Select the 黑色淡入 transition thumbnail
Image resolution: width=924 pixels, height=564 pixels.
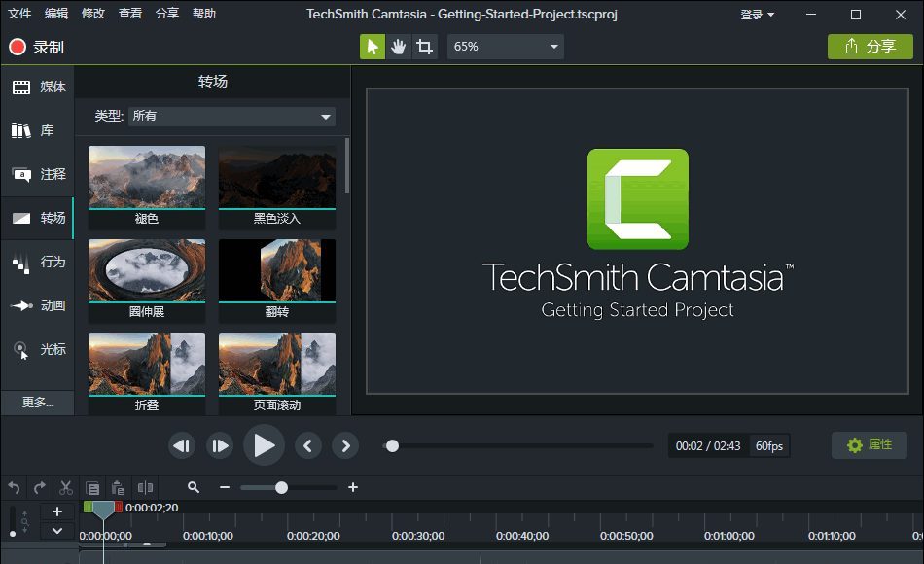pos(277,187)
